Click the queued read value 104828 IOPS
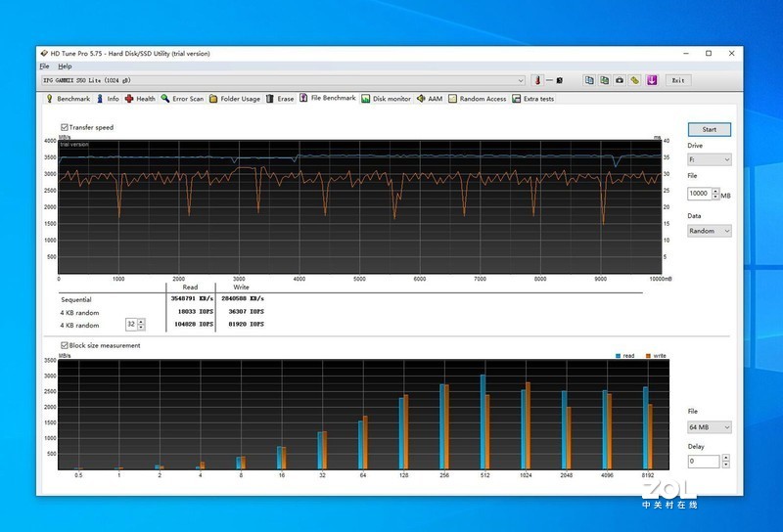 tap(194, 325)
